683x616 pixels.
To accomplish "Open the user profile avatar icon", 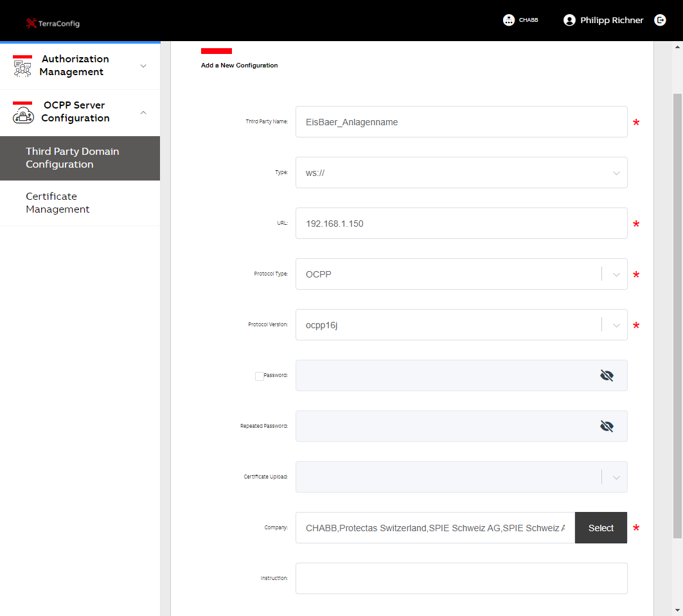I will [569, 20].
